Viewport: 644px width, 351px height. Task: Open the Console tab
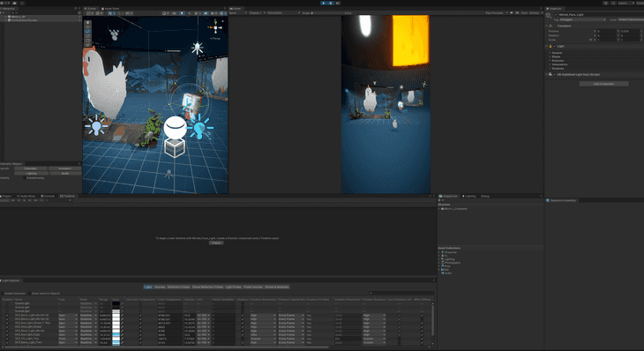tap(48, 197)
